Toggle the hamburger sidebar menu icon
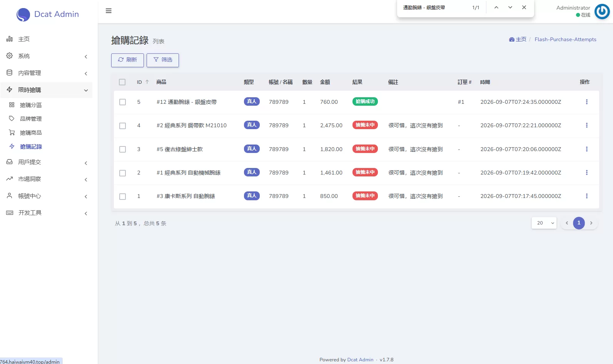This screenshot has height=364, width=613. (x=109, y=11)
